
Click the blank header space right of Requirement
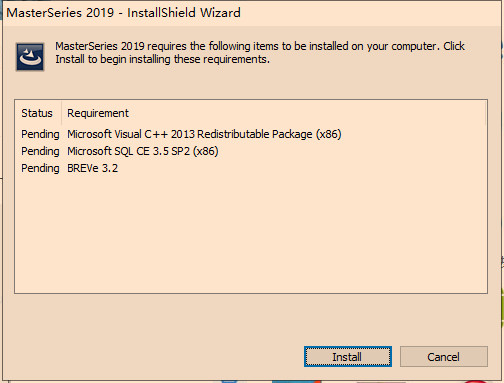tap(307, 113)
